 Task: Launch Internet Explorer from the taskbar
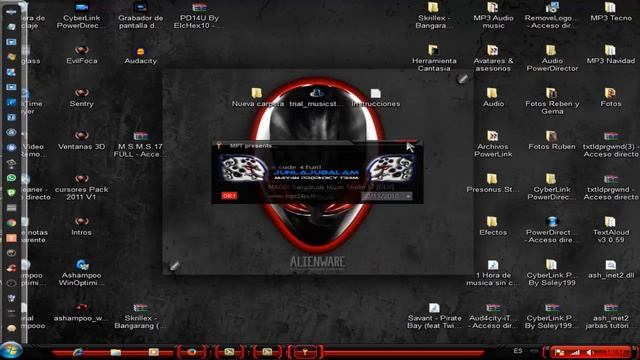tap(77, 352)
